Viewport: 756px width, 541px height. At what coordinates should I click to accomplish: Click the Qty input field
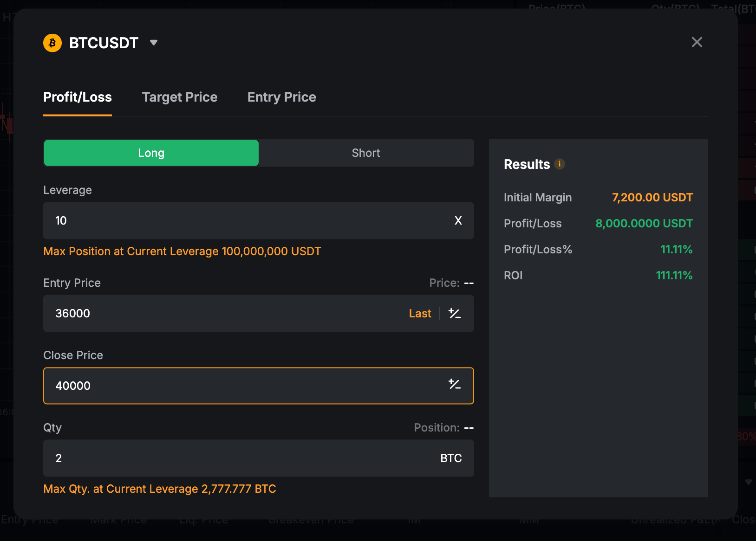click(x=232, y=458)
